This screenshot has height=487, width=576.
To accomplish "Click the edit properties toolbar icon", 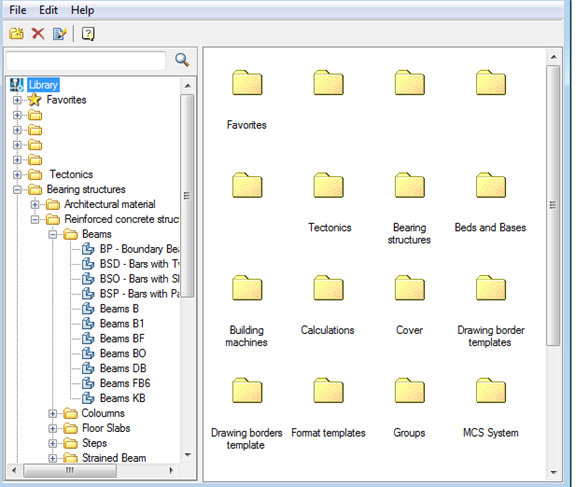I will pyautogui.click(x=60, y=34).
